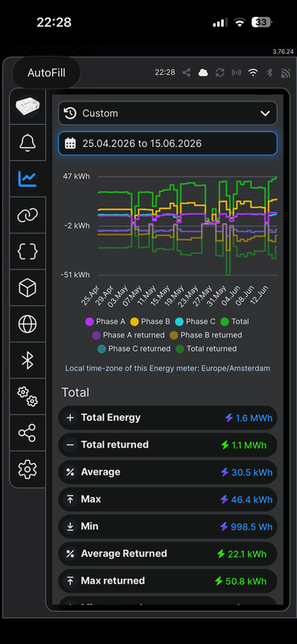
Task: Click the calendar icon in the date field
Action: [x=71, y=143]
